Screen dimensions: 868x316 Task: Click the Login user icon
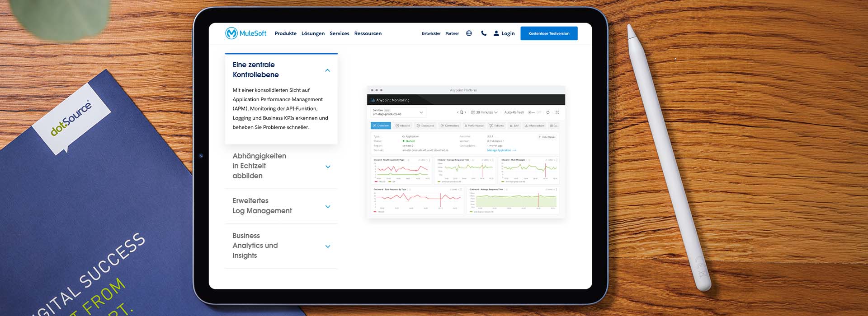[x=496, y=33]
